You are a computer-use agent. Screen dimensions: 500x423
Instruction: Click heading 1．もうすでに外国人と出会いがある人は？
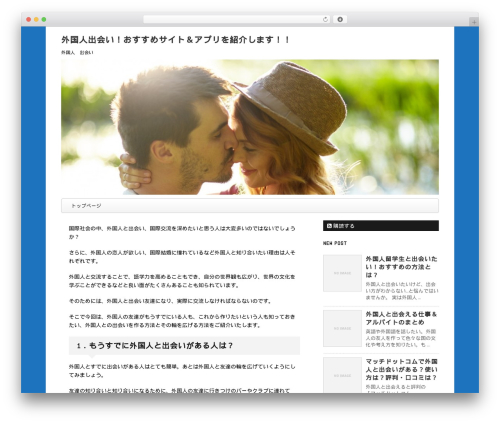coord(184,346)
